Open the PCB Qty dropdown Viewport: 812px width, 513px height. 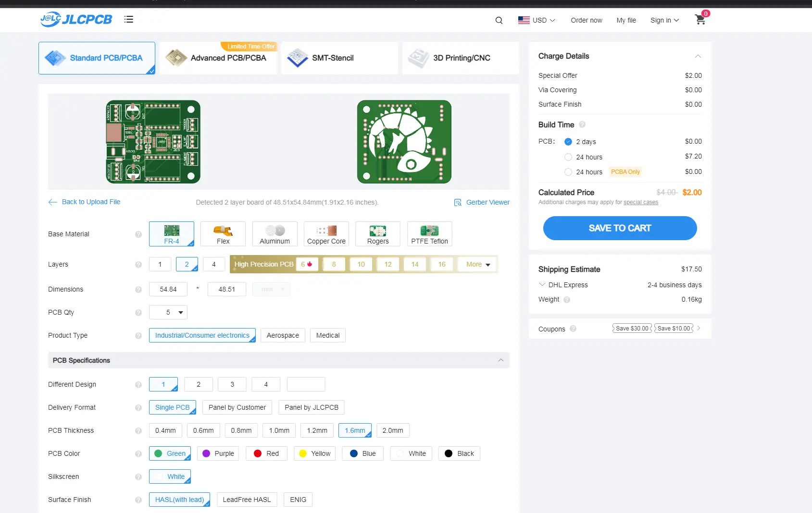(x=168, y=312)
